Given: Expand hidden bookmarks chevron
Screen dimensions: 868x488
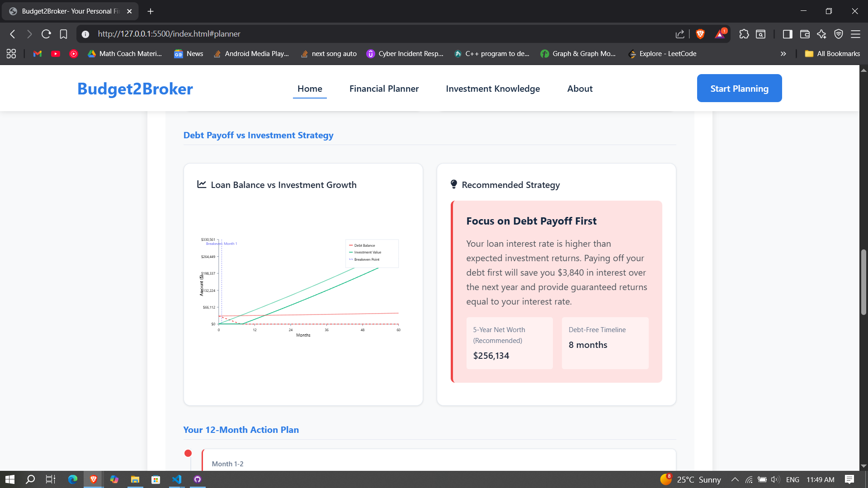Looking at the screenshot, I should [783, 54].
